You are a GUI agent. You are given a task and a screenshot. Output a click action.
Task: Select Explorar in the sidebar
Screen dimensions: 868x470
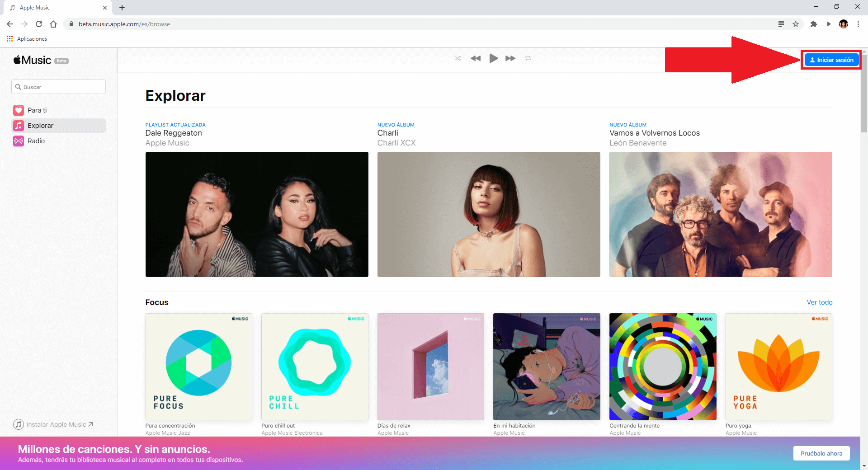[x=59, y=126]
